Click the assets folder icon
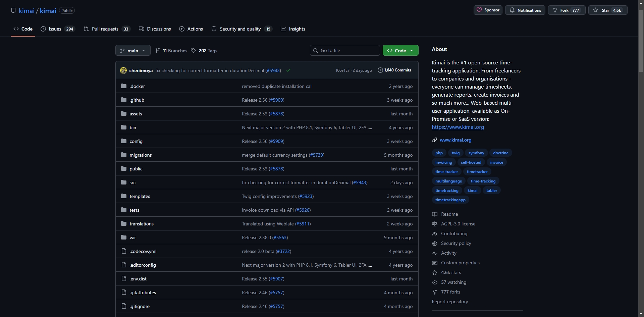The image size is (644, 317). point(124,113)
